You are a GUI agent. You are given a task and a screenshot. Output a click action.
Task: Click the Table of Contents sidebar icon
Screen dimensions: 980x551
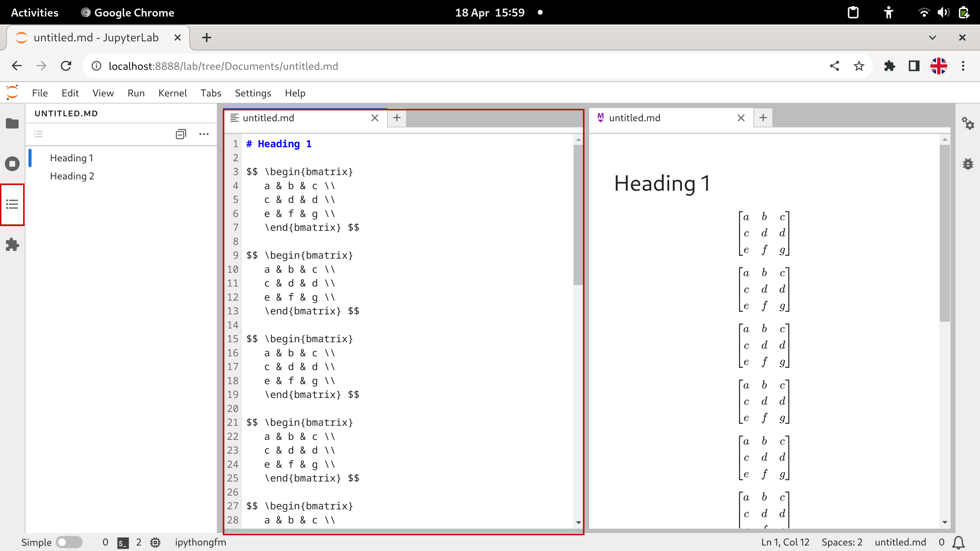click(x=12, y=204)
